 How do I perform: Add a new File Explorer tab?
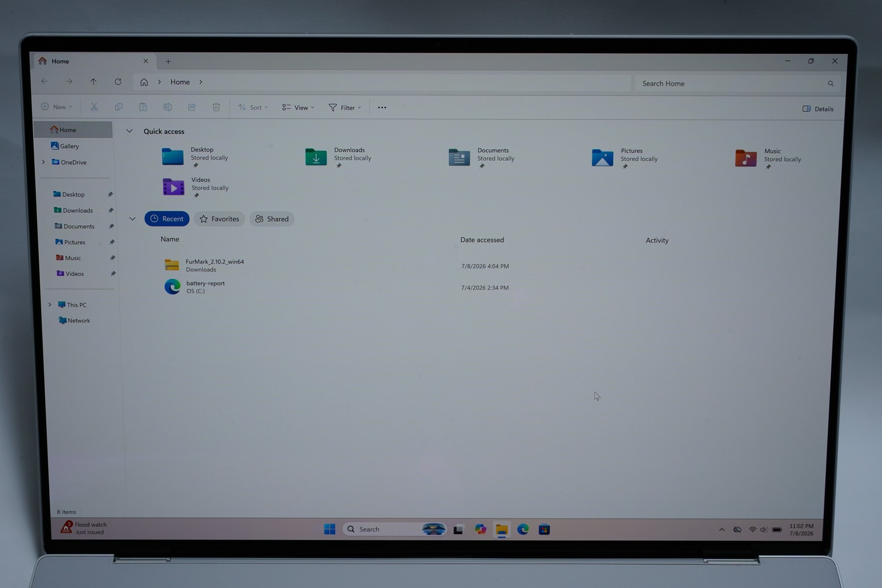click(x=168, y=61)
